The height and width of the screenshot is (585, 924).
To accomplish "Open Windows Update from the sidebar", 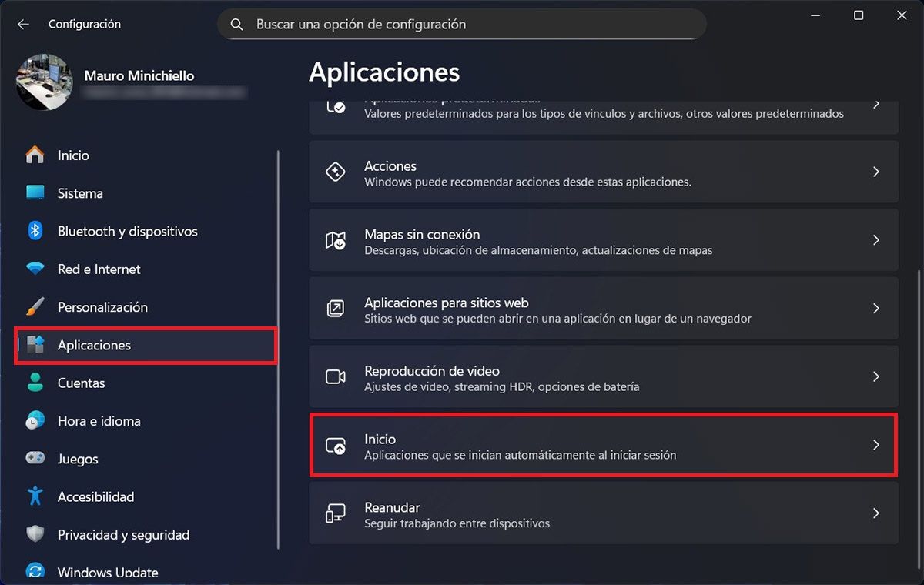I will pos(108,572).
